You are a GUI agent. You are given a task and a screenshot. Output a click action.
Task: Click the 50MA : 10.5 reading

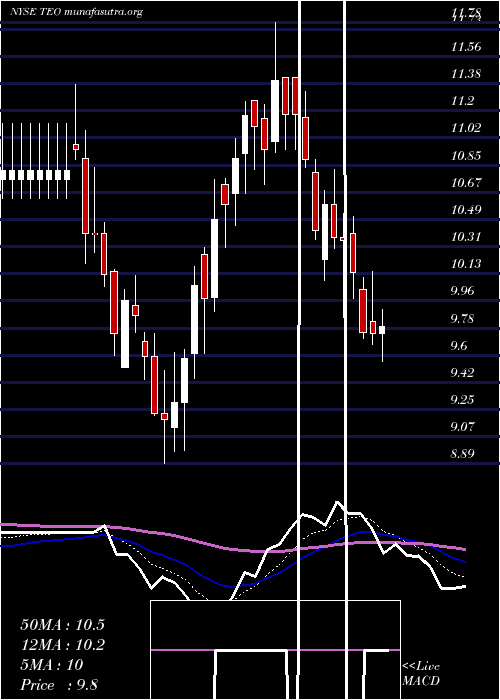pos(62,625)
